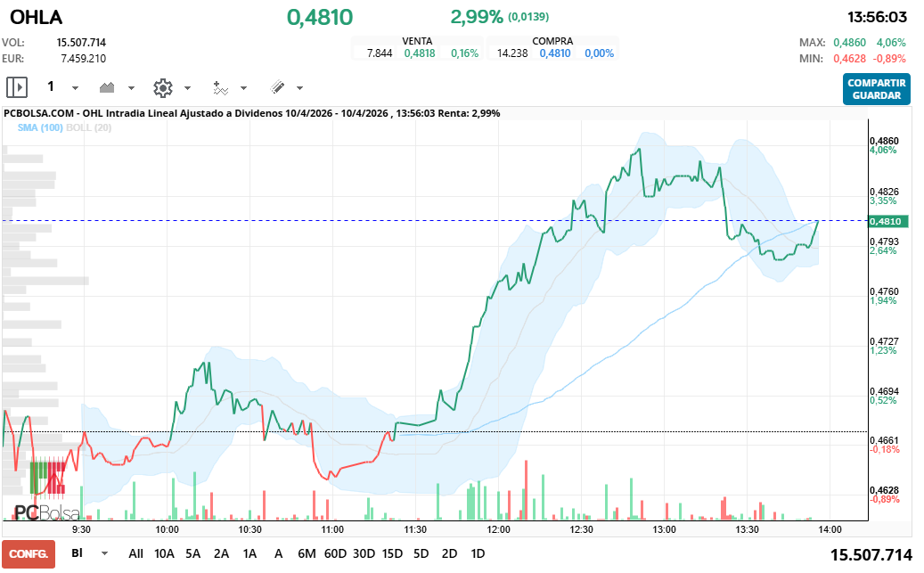The width and height of the screenshot is (924, 573).
Task: Click the current price tag 0,4810 on axis
Action: pos(887,221)
